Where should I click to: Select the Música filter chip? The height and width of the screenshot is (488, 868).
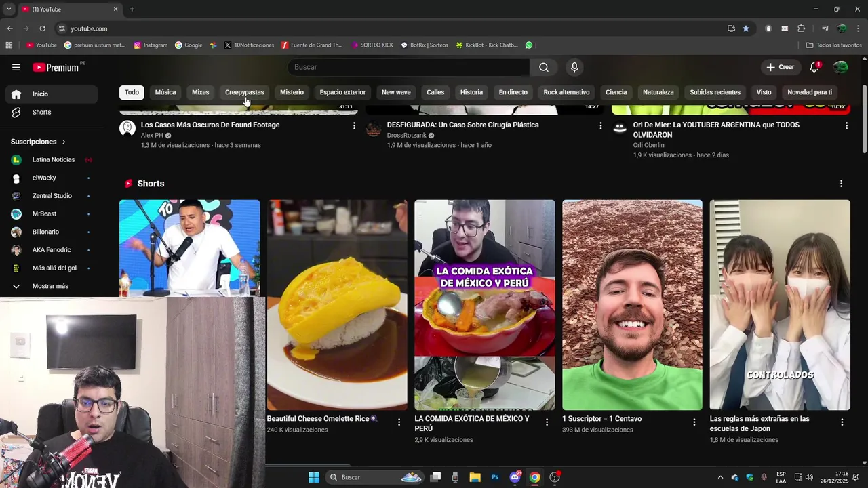[x=165, y=92]
